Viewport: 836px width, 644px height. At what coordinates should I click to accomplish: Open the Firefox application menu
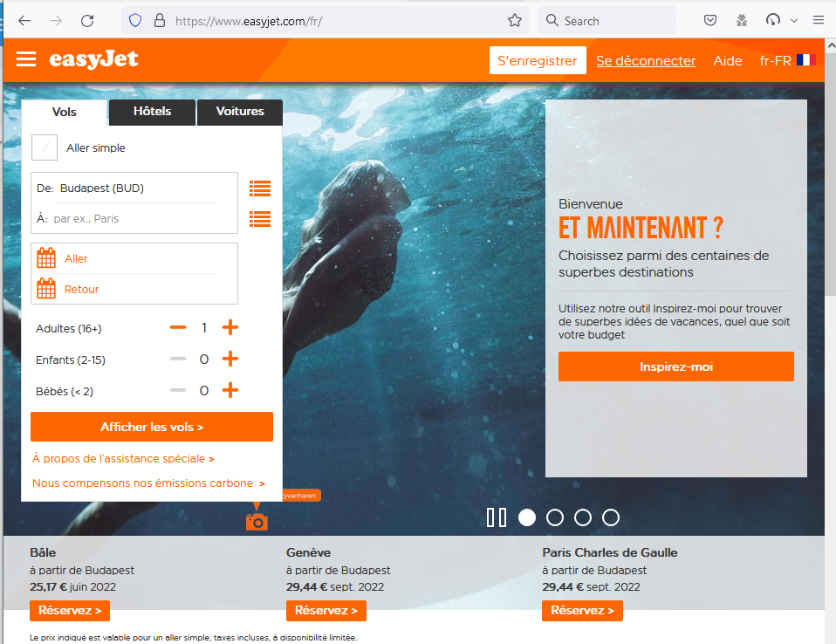click(x=818, y=19)
